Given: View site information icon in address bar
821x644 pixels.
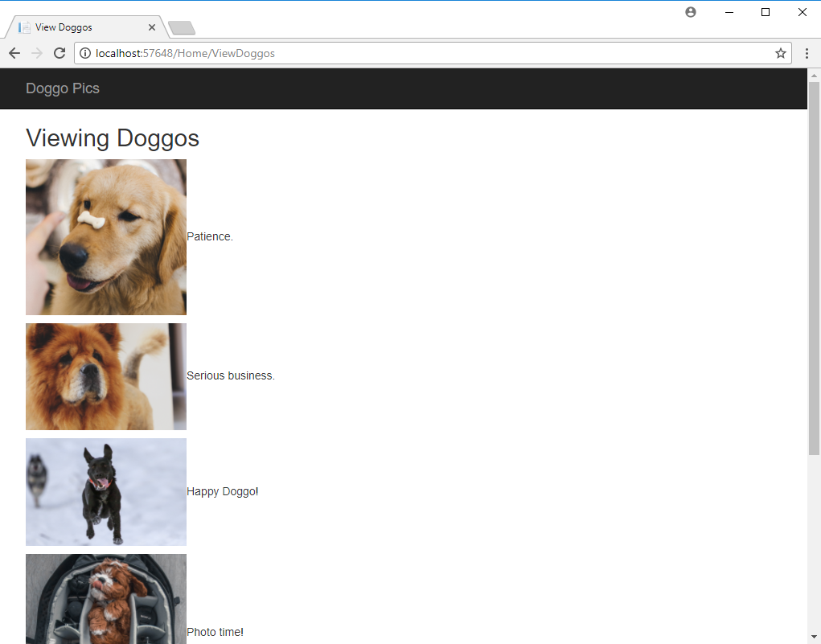Looking at the screenshot, I should pos(84,53).
